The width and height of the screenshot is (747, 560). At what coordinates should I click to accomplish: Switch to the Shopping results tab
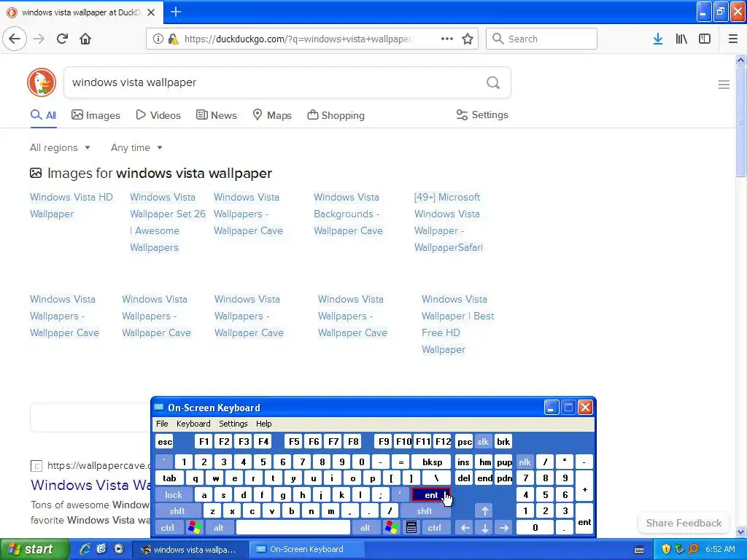tap(336, 115)
